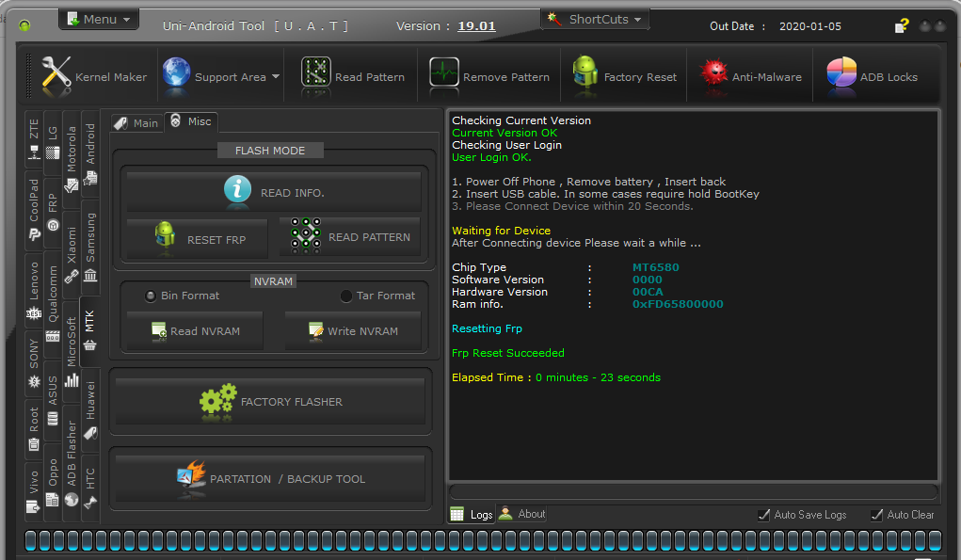
Task: Select the ZTE vertical tab
Action: (x=34, y=139)
